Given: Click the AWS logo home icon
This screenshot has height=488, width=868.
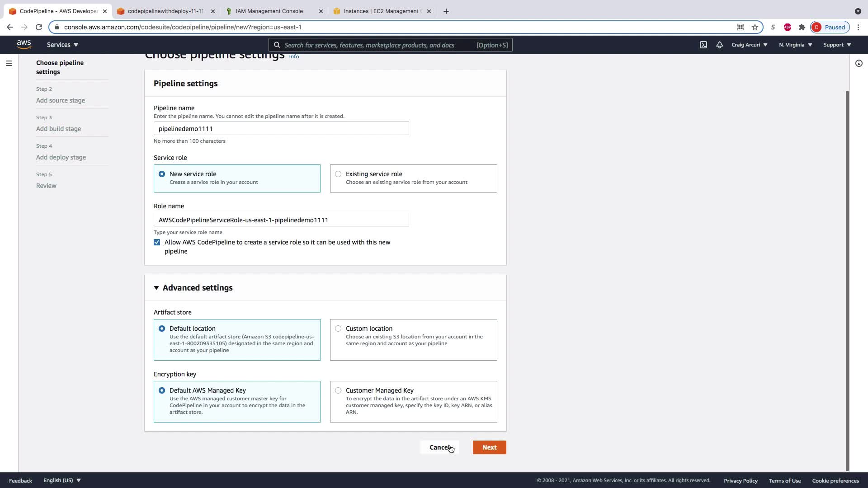Looking at the screenshot, I should pyautogui.click(x=24, y=44).
